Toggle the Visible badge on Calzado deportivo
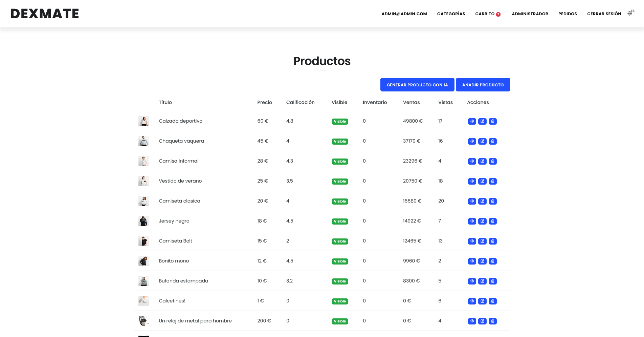The height and width of the screenshot is (337, 644). point(340,121)
